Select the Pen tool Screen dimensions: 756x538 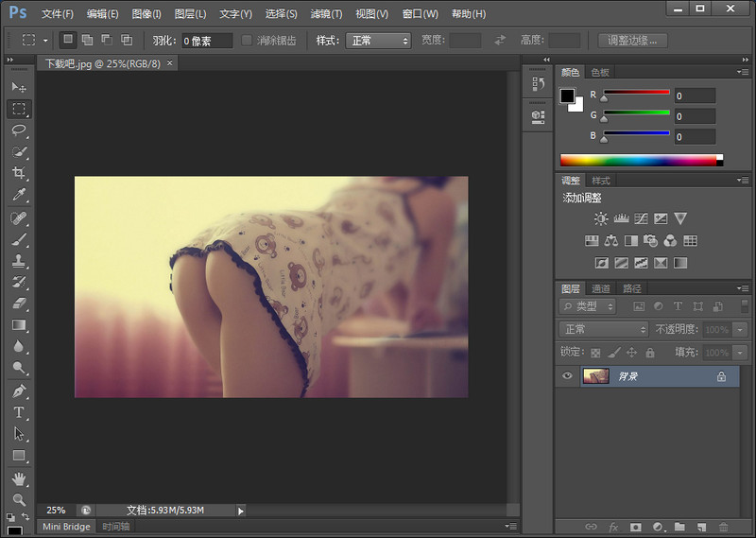(x=19, y=390)
